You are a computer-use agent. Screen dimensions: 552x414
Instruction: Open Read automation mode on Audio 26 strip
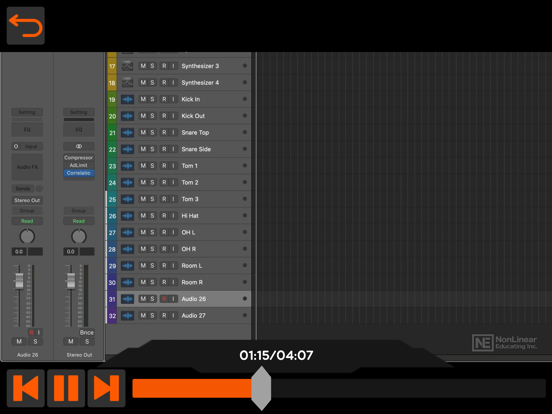[27, 221]
